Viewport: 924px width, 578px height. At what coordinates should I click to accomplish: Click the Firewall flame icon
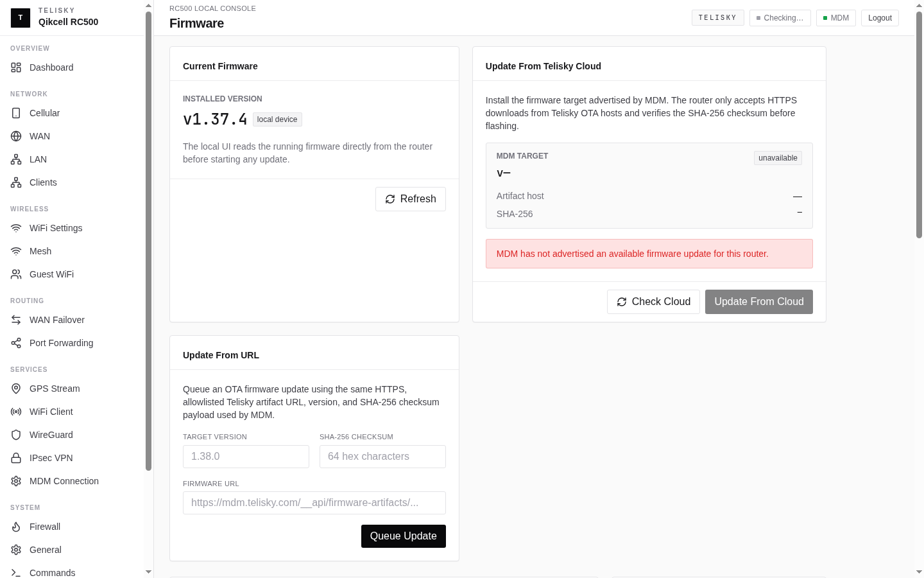coord(16,527)
